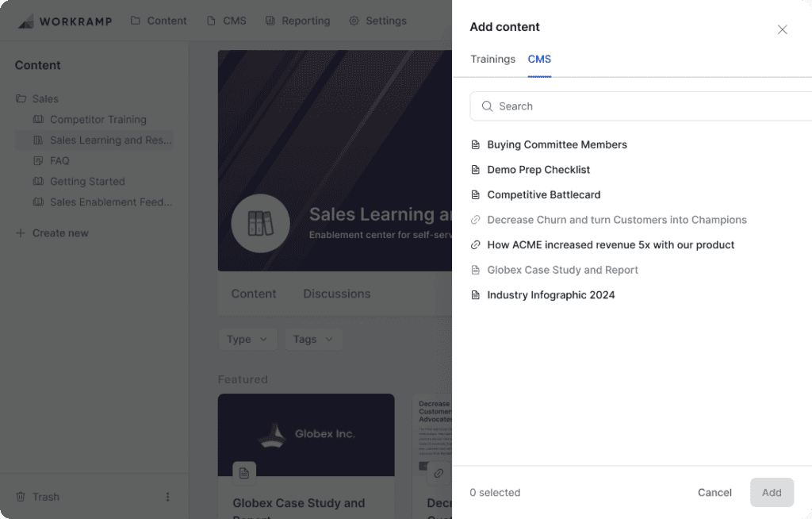The image size is (812, 519).
Task: Open the CMS menu in top navigation
Action: pyautogui.click(x=227, y=21)
